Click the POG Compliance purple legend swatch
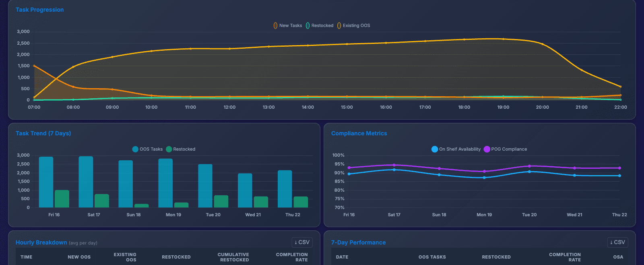644x265 pixels. pyautogui.click(x=487, y=149)
